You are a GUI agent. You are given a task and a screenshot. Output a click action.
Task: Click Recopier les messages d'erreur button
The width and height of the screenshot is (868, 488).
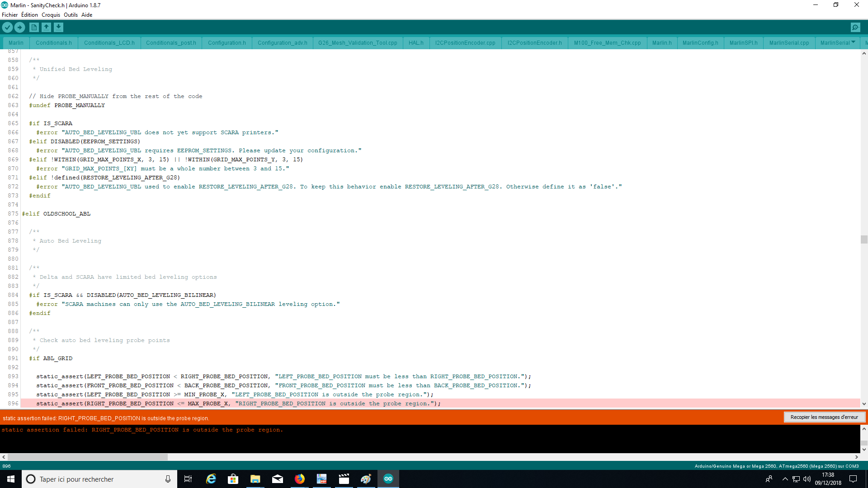coord(824,417)
